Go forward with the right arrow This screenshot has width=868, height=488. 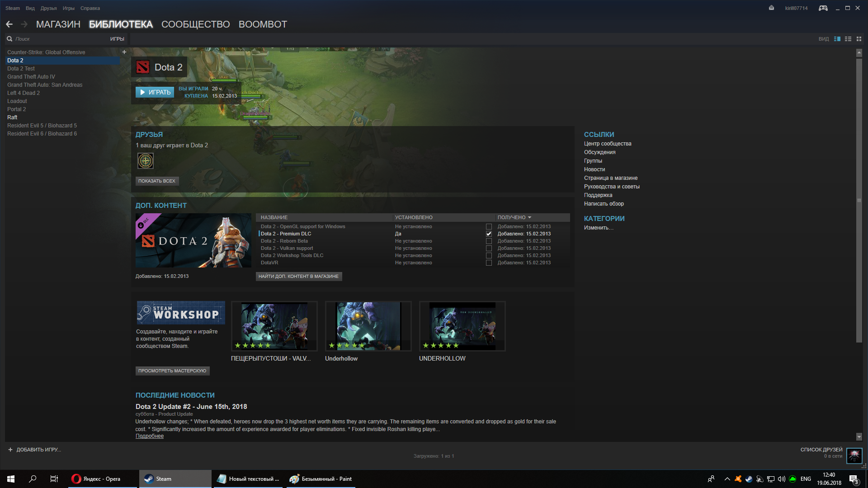(x=24, y=24)
